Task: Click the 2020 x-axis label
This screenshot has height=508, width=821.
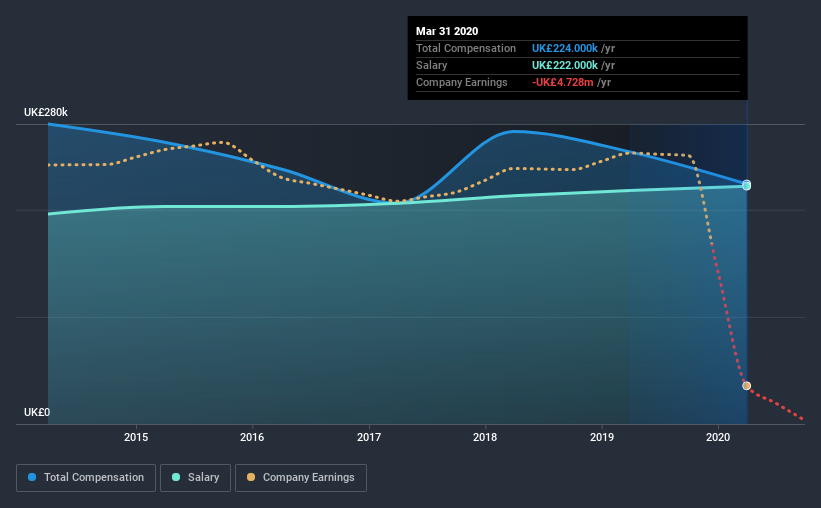Action: click(x=718, y=437)
